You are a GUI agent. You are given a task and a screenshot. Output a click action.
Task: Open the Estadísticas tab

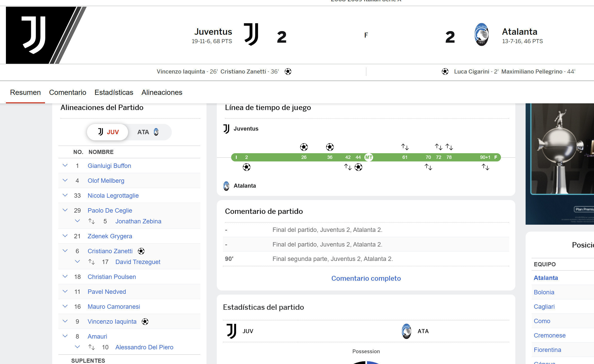pyautogui.click(x=114, y=93)
